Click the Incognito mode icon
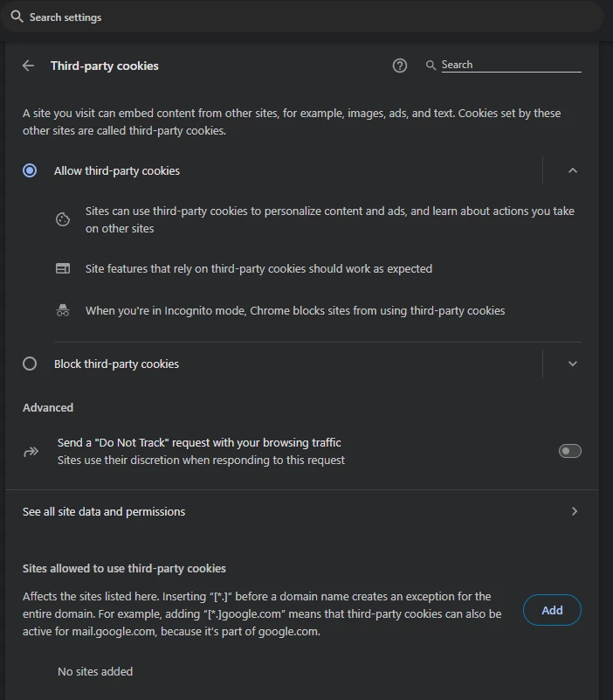 [x=63, y=310]
